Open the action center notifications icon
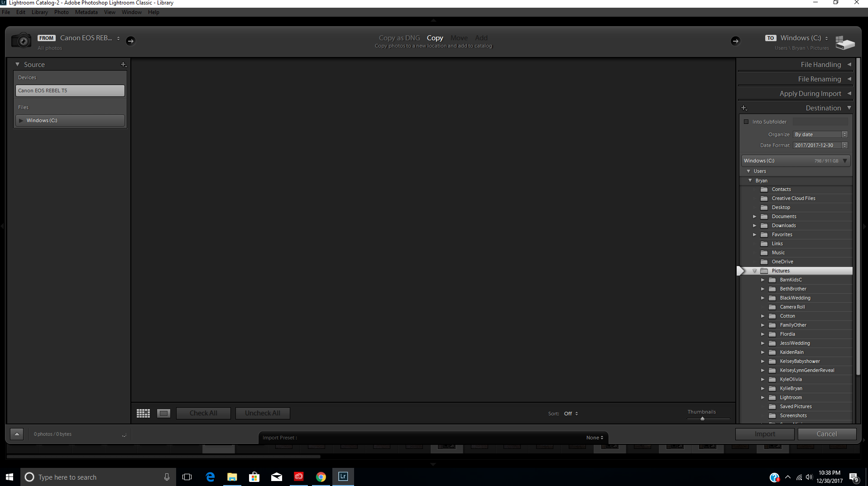The height and width of the screenshot is (486, 868). pos(854,477)
